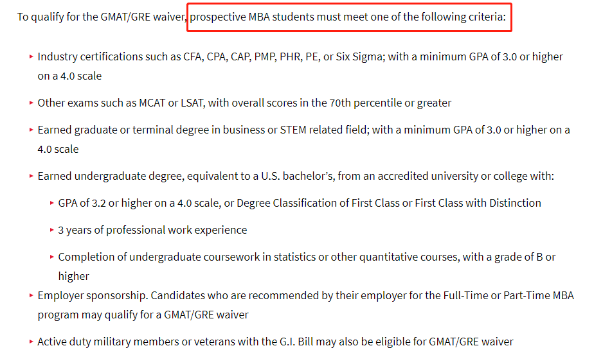The width and height of the screenshot is (603, 364).
Task: Click the red bullet beside Industry certifications
Action: 31,57
